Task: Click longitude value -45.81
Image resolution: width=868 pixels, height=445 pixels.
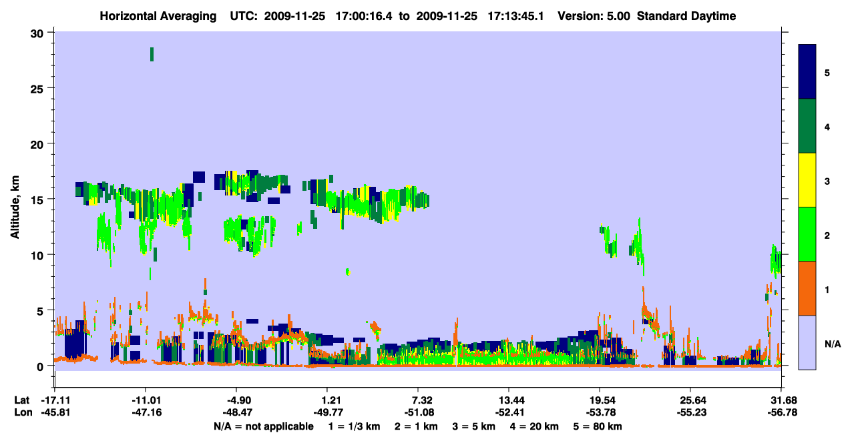Action: coord(55,412)
